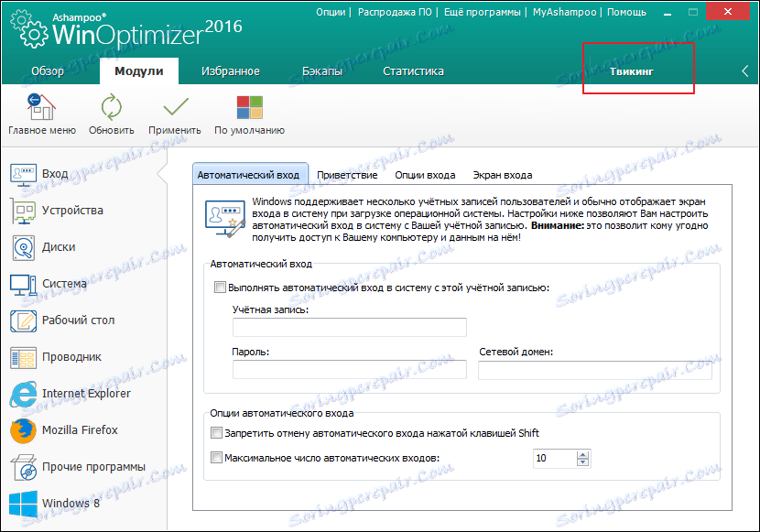Screen dimensions: 760x532
Task: Open the Диски section icon
Action: tap(25, 247)
